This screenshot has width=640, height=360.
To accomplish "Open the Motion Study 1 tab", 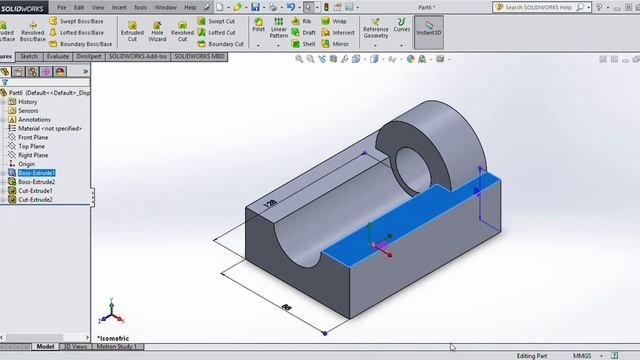I will point(117,347).
